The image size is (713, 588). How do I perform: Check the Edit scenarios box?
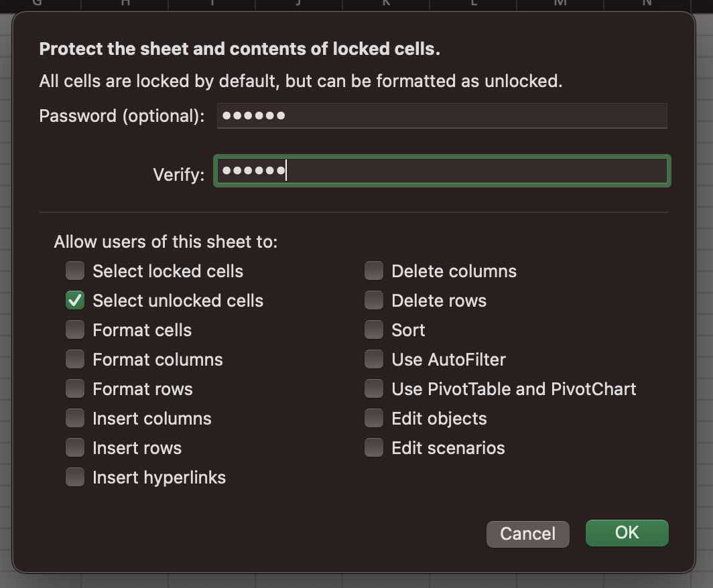point(374,447)
